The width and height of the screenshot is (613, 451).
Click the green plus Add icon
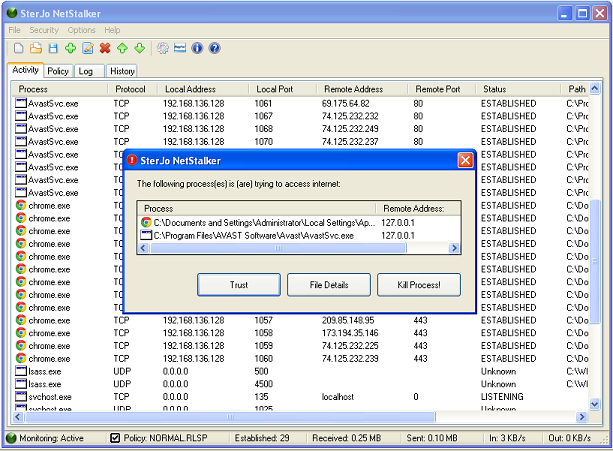70,48
